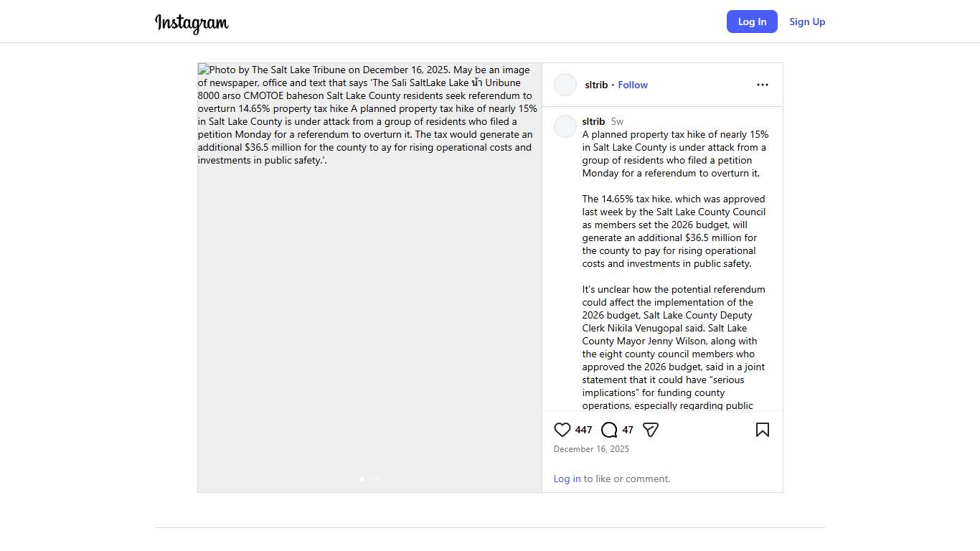The width and height of the screenshot is (980, 551).
Task: Open the December 16, 2025 date link
Action: pyautogui.click(x=591, y=449)
